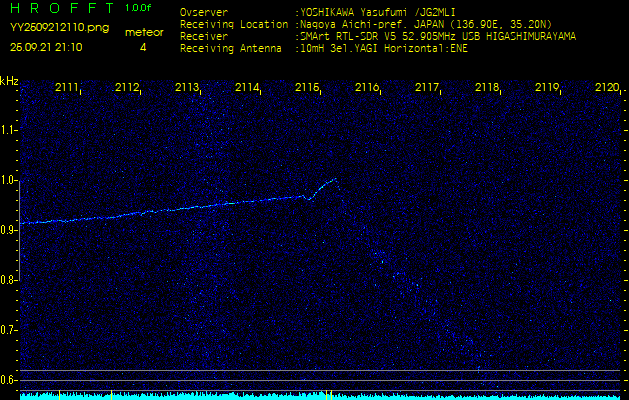Click the 2120 time axis label
629x400 pixels.
tap(607, 87)
